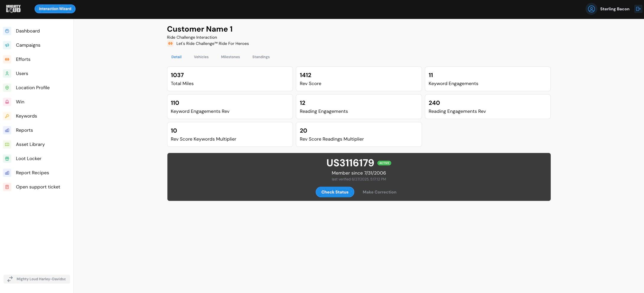
Task: Click the Mighty Loud logo
Action: click(x=13, y=9)
